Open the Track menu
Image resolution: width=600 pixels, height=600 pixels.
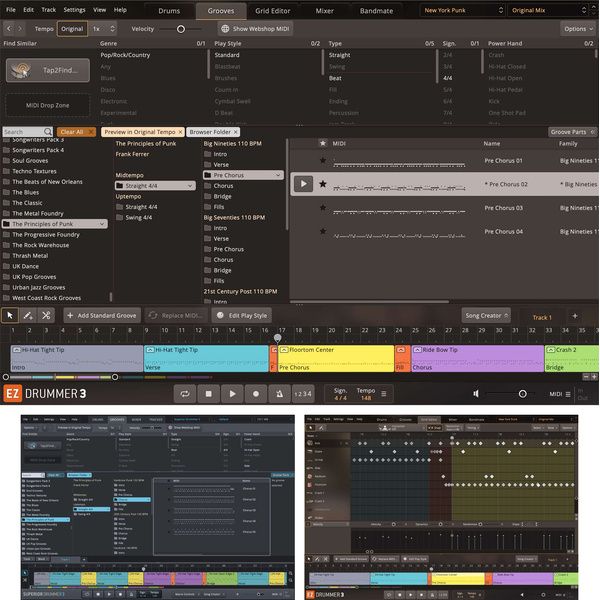pyautogui.click(x=49, y=10)
